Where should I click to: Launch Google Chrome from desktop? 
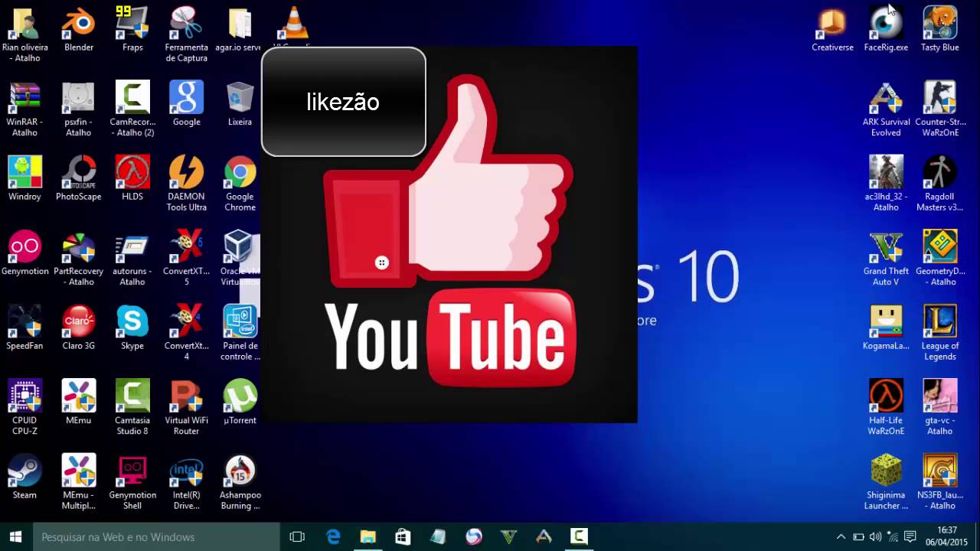pyautogui.click(x=240, y=184)
